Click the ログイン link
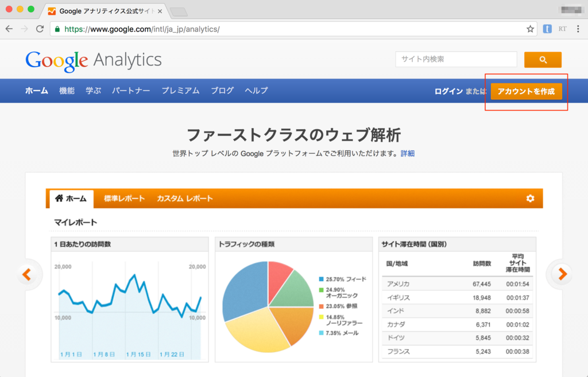588x377 pixels. tap(448, 91)
